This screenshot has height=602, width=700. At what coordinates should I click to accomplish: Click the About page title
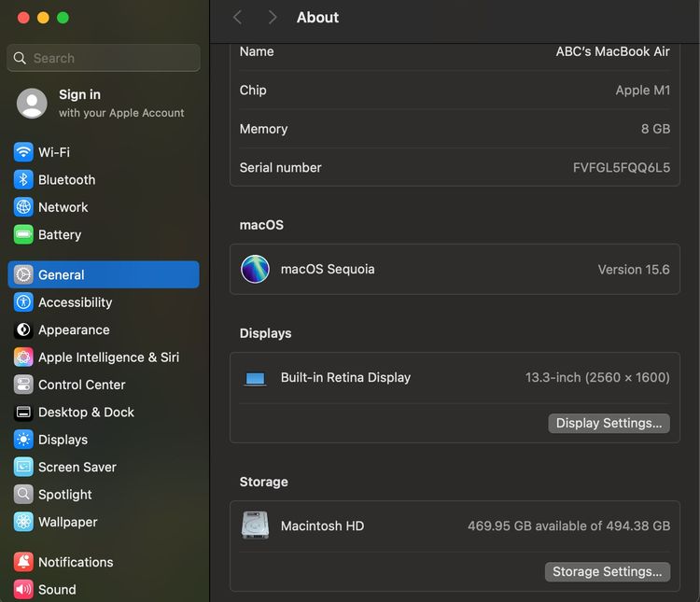click(x=317, y=18)
